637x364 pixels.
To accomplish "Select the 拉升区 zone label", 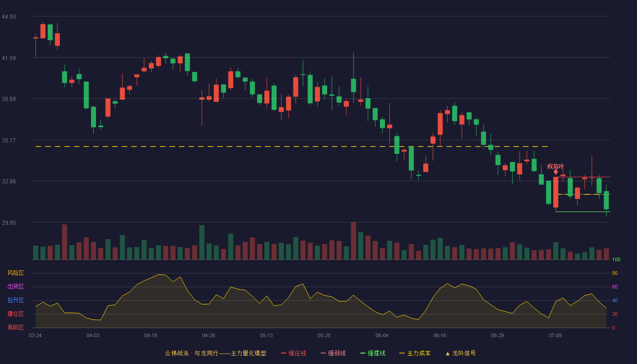I will click(x=15, y=300).
